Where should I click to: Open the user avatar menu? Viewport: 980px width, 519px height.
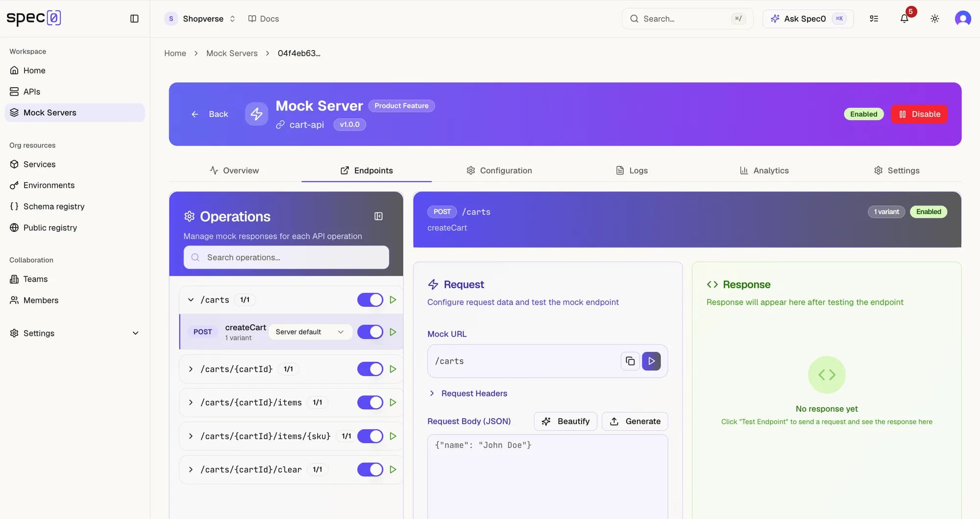pyautogui.click(x=963, y=19)
